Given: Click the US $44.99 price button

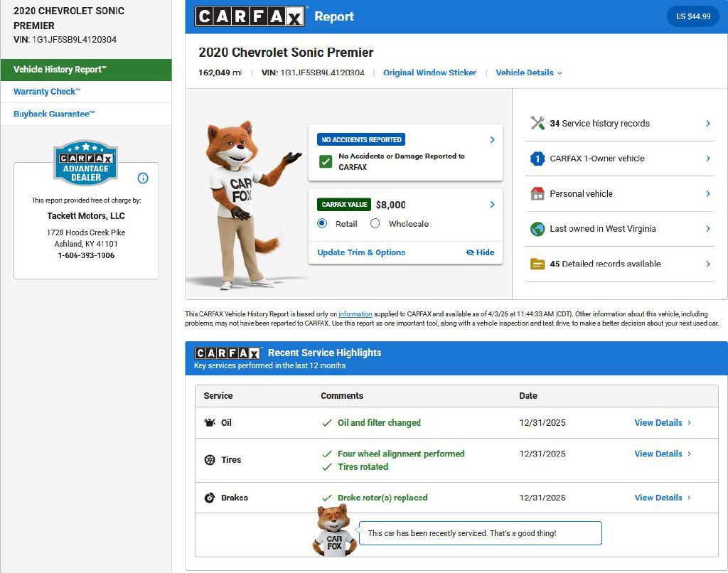Looking at the screenshot, I should (x=692, y=16).
